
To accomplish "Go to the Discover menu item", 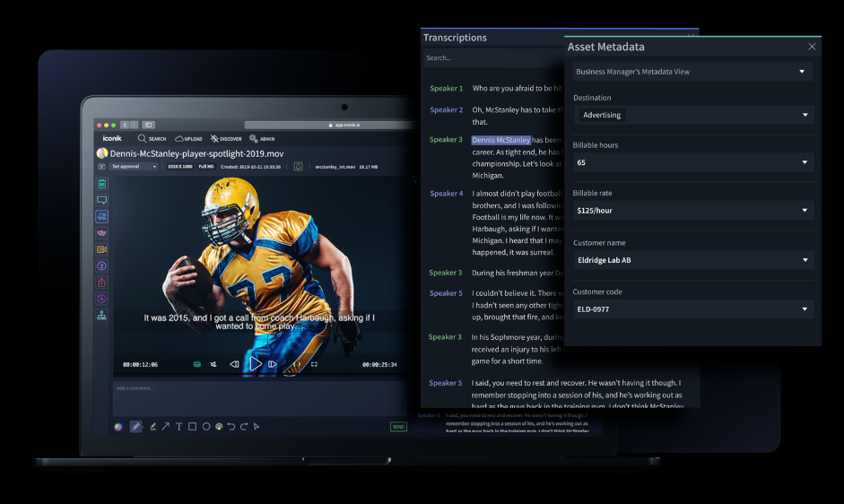I will 226,139.
